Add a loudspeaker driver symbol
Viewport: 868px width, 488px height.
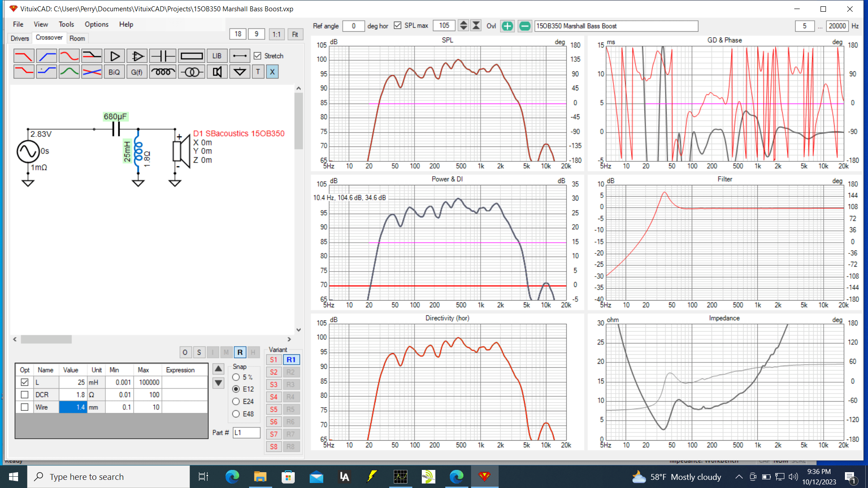(217, 72)
